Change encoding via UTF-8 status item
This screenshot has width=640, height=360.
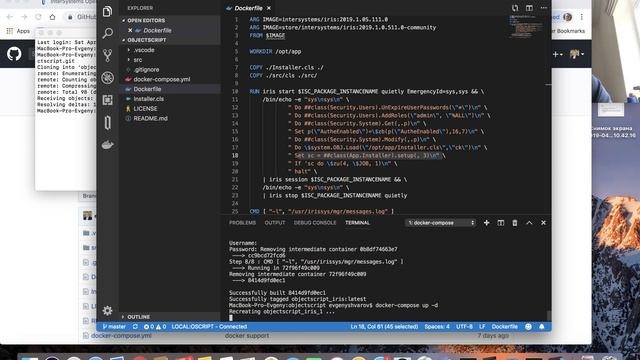point(464,327)
